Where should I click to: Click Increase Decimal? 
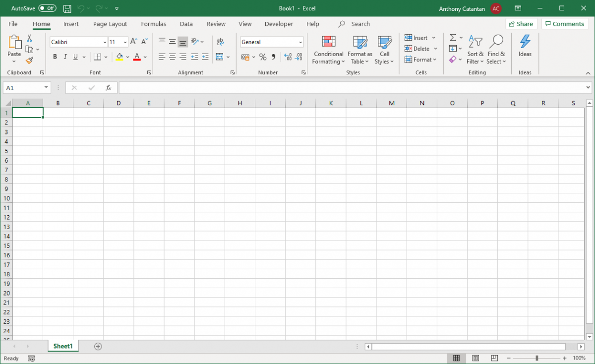(x=288, y=57)
